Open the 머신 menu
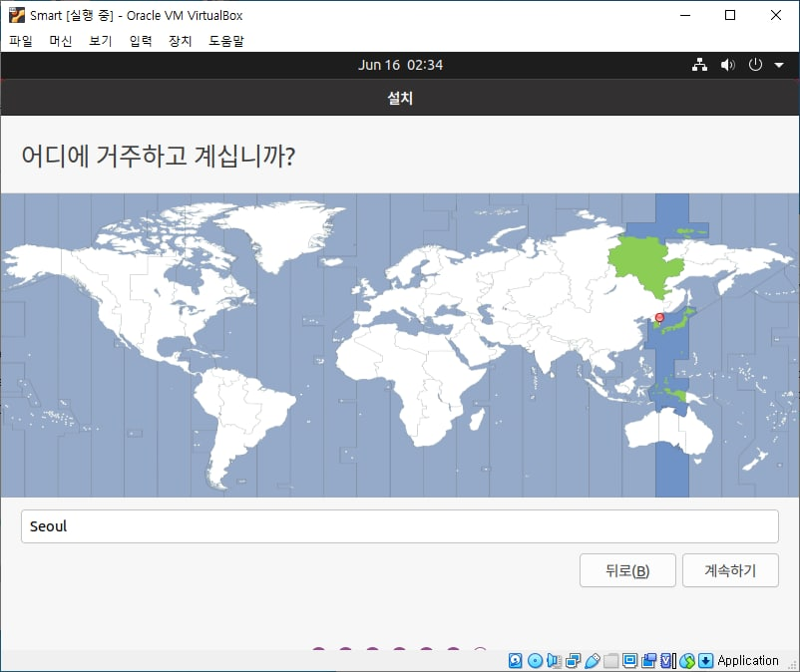The width and height of the screenshot is (800, 672). click(x=60, y=41)
